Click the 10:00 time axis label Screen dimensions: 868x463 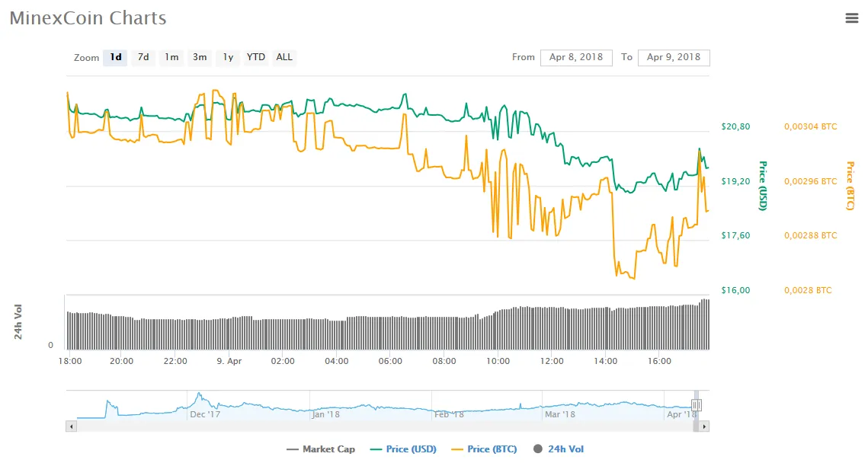pos(498,361)
